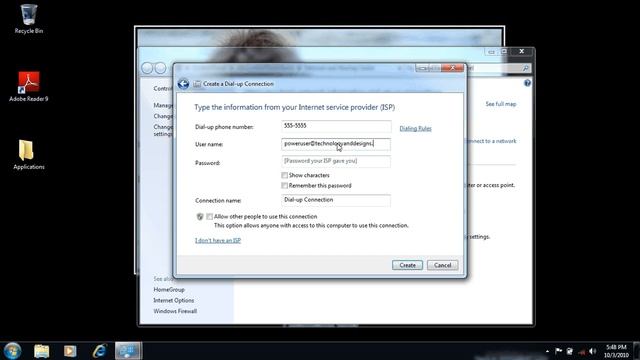Open See full map link in background window
The width and height of the screenshot is (640, 360).
pos(501,104)
